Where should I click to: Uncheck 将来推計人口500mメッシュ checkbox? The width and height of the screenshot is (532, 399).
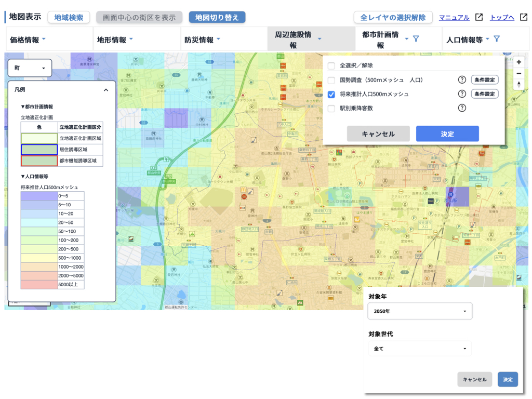331,94
